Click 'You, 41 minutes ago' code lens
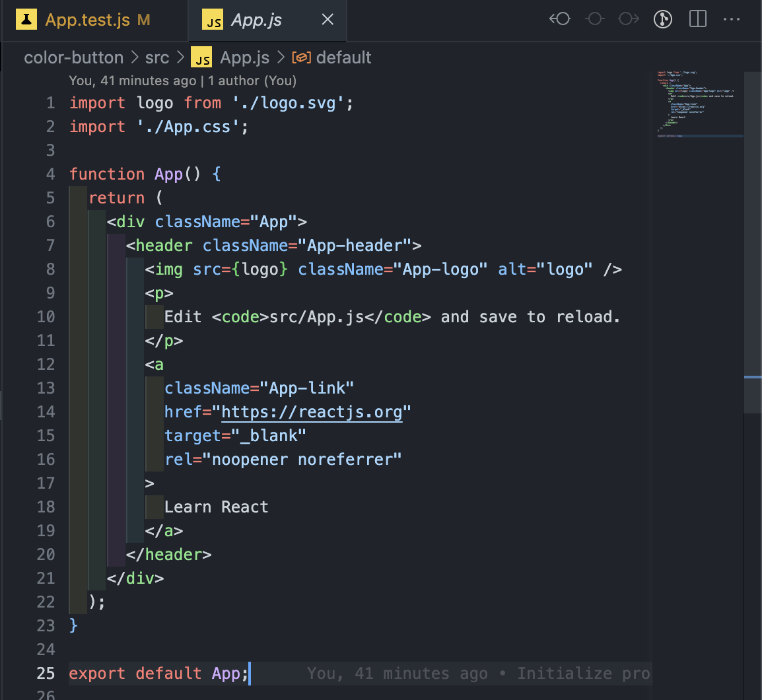The width and height of the screenshot is (762, 700). pos(133,80)
